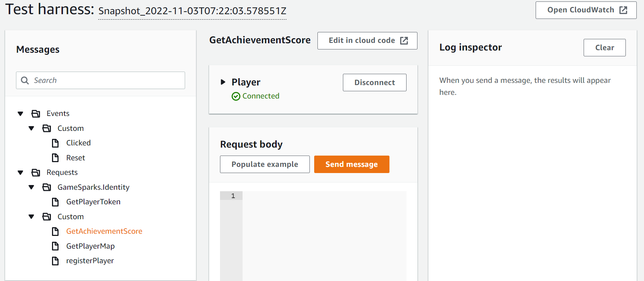The image size is (644, 281).
Task: Open the GetPlayerToken request
Action: (x=93, y=202)
